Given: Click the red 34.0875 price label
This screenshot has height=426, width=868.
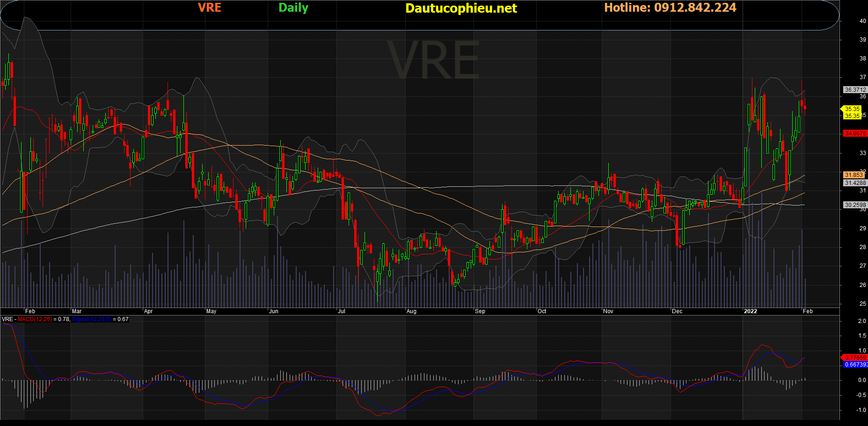Looking at the screenshot, I should (855, 133).
